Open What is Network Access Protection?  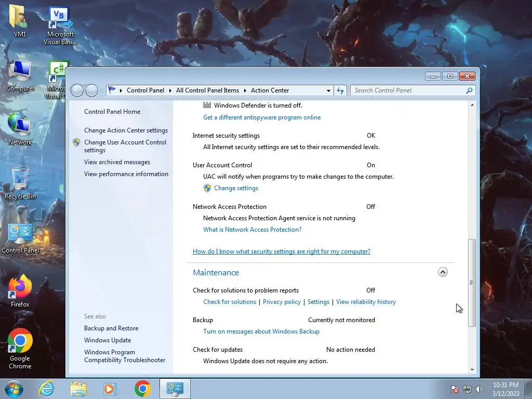coord(252,230)
